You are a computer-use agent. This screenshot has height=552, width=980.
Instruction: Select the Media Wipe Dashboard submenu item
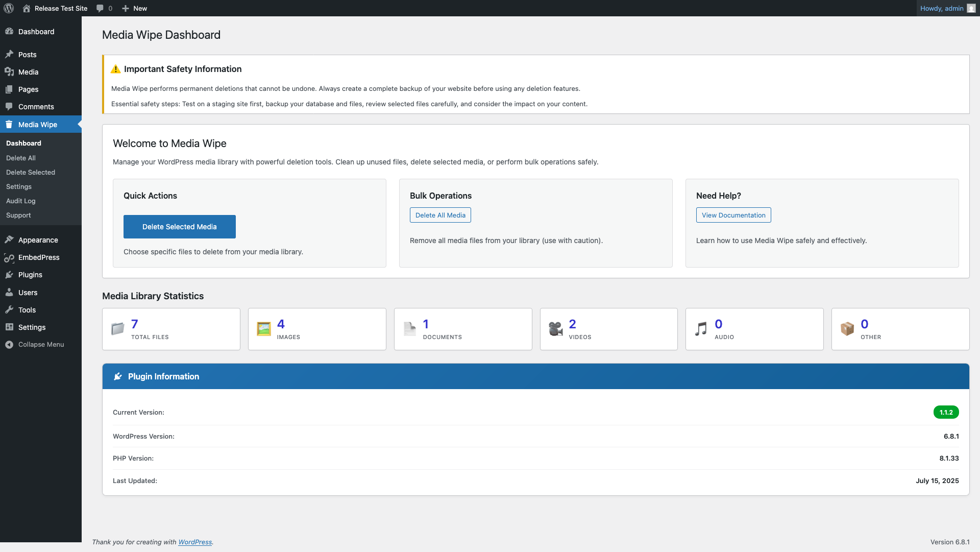coord(23,143)
